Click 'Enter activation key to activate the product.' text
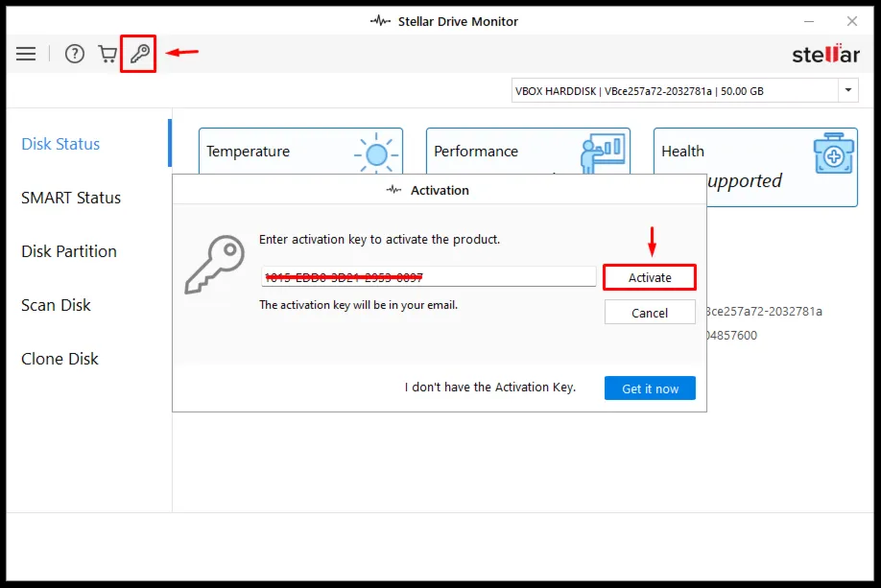This screenshot has height=588, width=881. (379, 239)
